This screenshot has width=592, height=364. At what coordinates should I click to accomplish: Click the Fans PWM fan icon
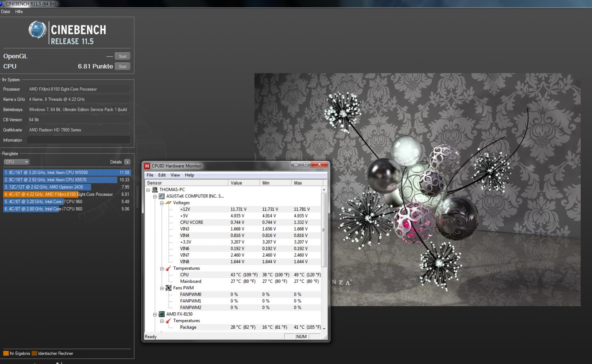(x=168, y=288)
